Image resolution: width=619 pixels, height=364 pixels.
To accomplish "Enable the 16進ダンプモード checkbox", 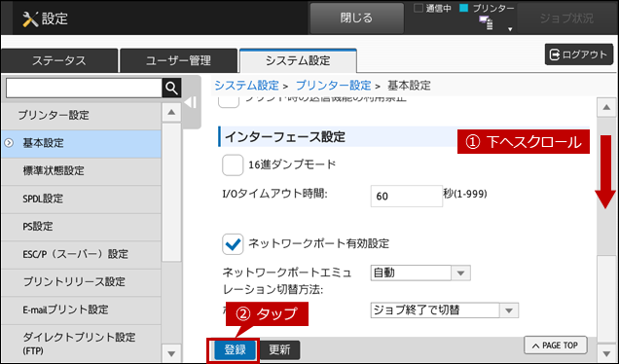I will [233, 165].
